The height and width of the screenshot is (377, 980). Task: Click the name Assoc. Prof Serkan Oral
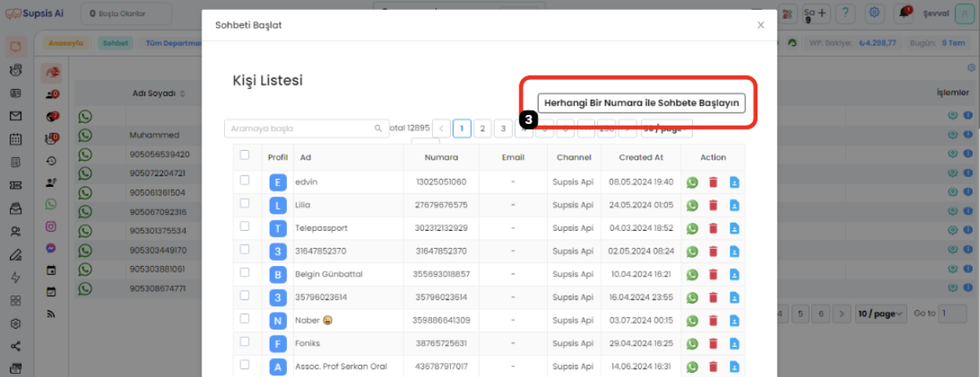[x=341, y=367]
